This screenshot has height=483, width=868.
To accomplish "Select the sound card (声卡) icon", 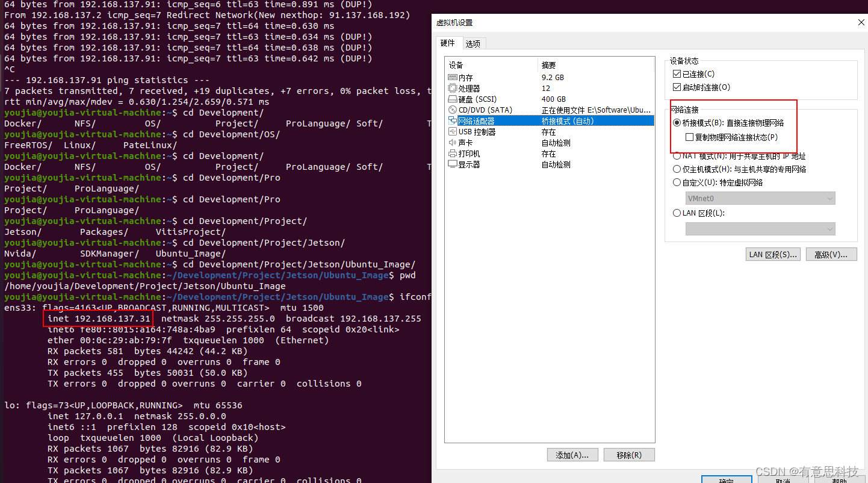I will click(453, 143).
